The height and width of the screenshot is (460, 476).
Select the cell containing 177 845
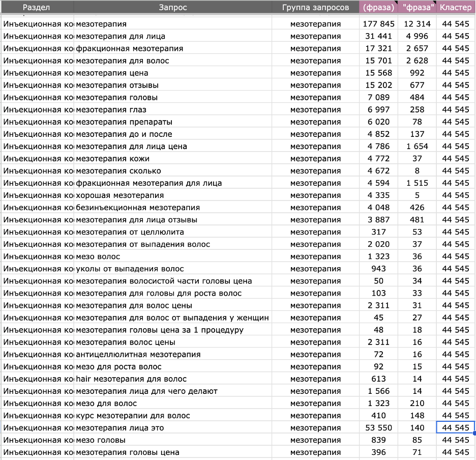(x=378, y=24)
